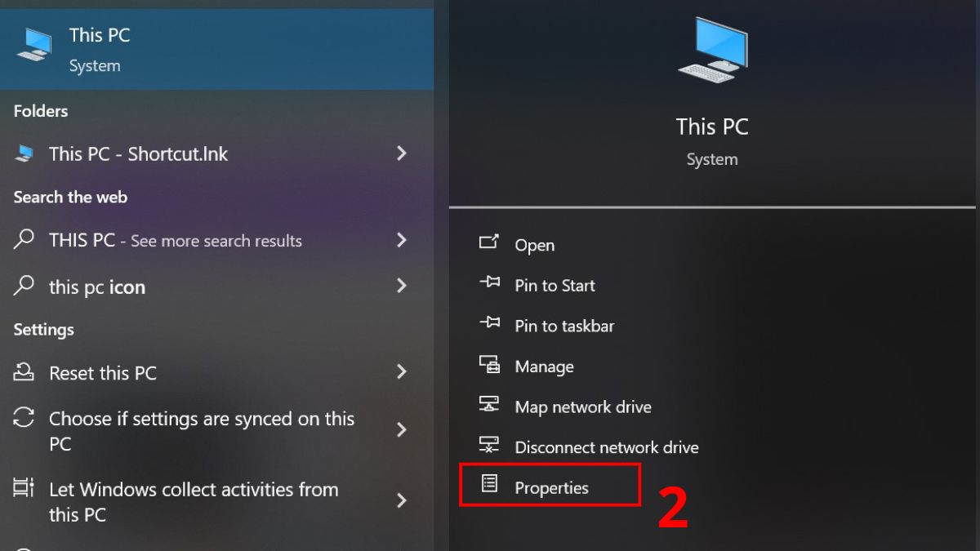The height and width of the screenshot is (551, 980).
Task: Select Properties from the context menu
Action: tap(551, 487)
